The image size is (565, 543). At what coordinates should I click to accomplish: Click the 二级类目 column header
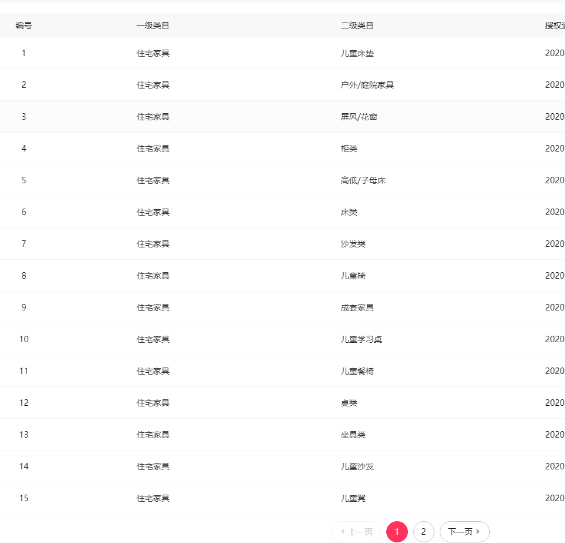coord(357,25)
